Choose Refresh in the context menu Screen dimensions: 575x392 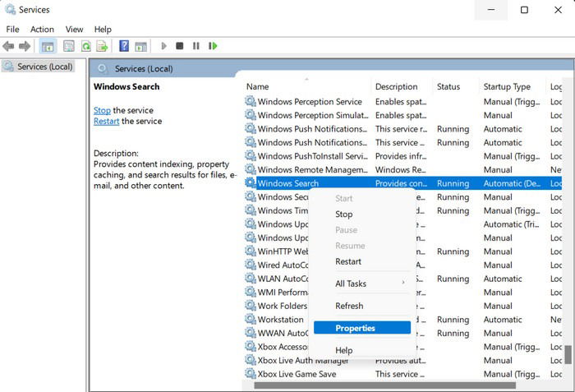[362, 306]
